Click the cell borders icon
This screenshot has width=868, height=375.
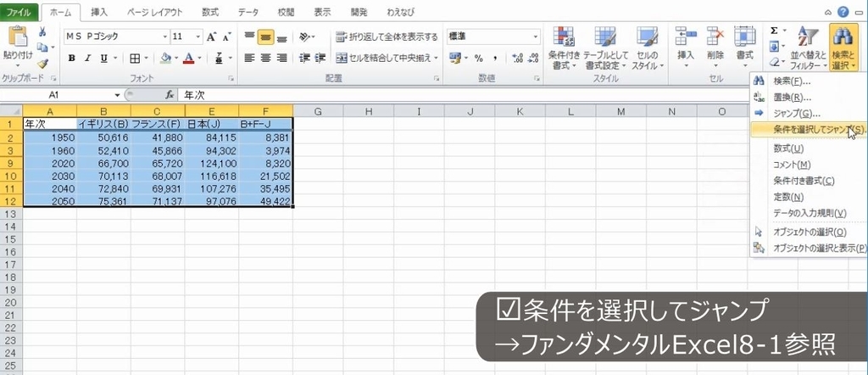[135, 59]
